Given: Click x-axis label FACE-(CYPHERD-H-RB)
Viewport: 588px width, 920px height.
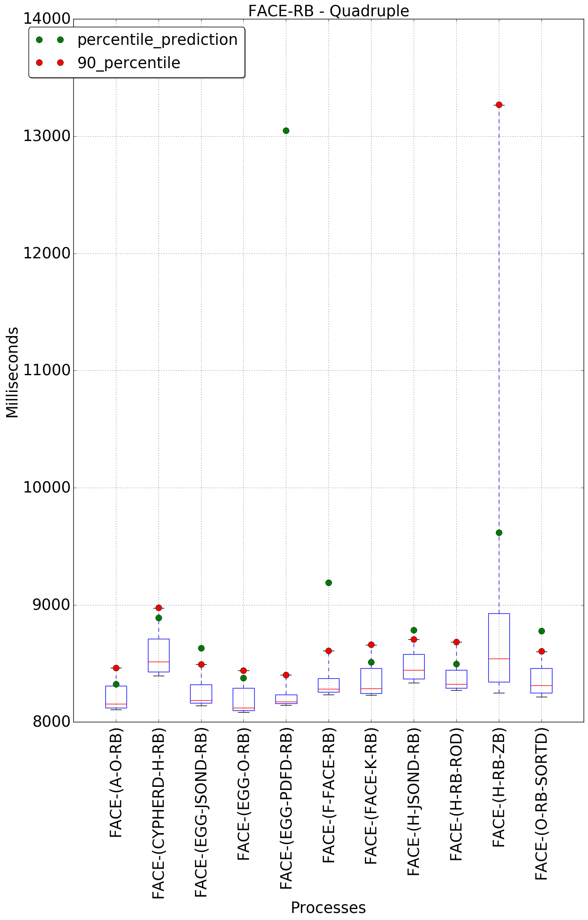Looking at the screenshot, I should [x=159, y=814].
